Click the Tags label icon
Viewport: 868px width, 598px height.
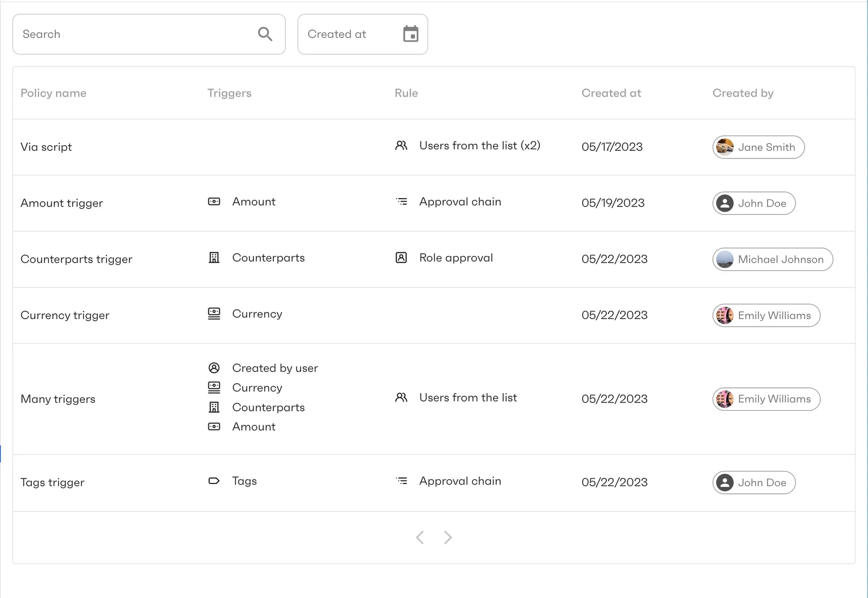click(214, 481)
